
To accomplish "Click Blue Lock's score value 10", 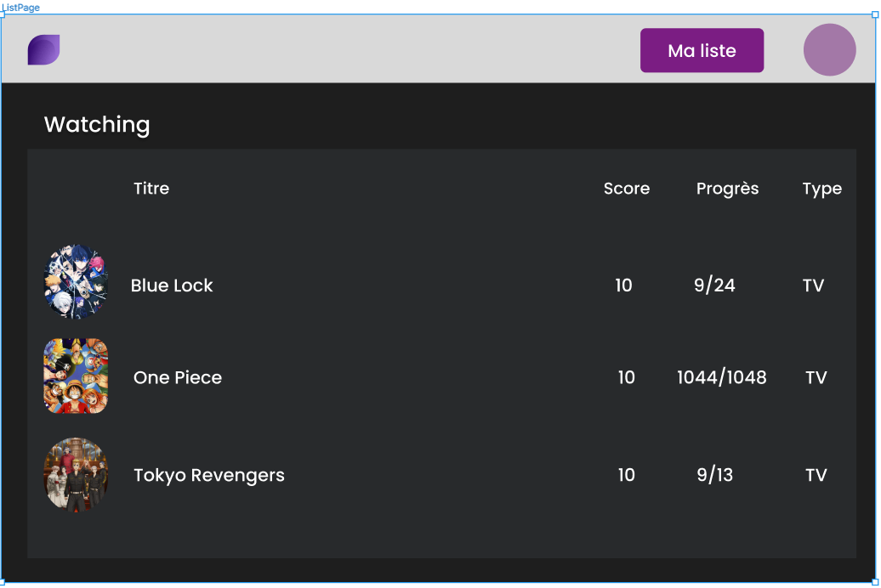I will pos(623,286).
